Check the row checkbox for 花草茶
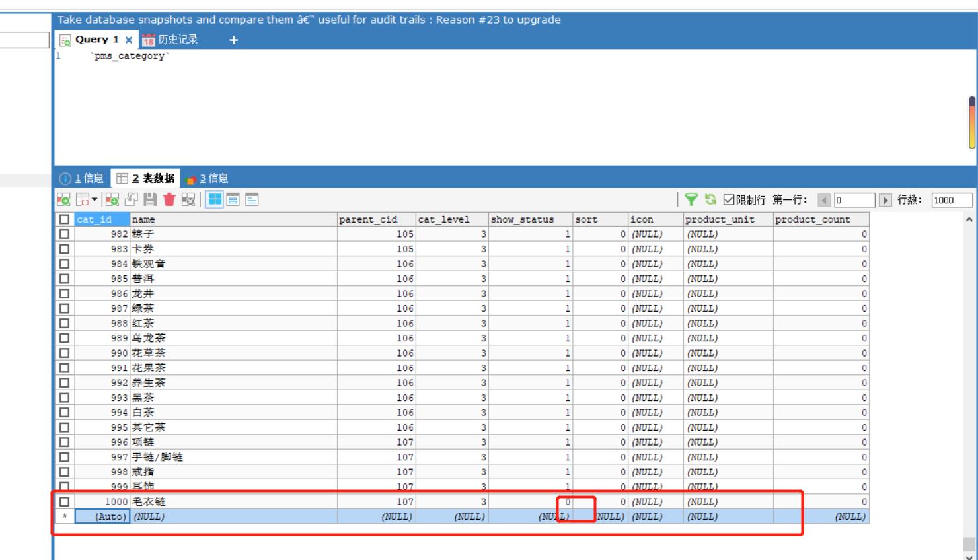The image size is (978, 560). [x=64, y=353]
